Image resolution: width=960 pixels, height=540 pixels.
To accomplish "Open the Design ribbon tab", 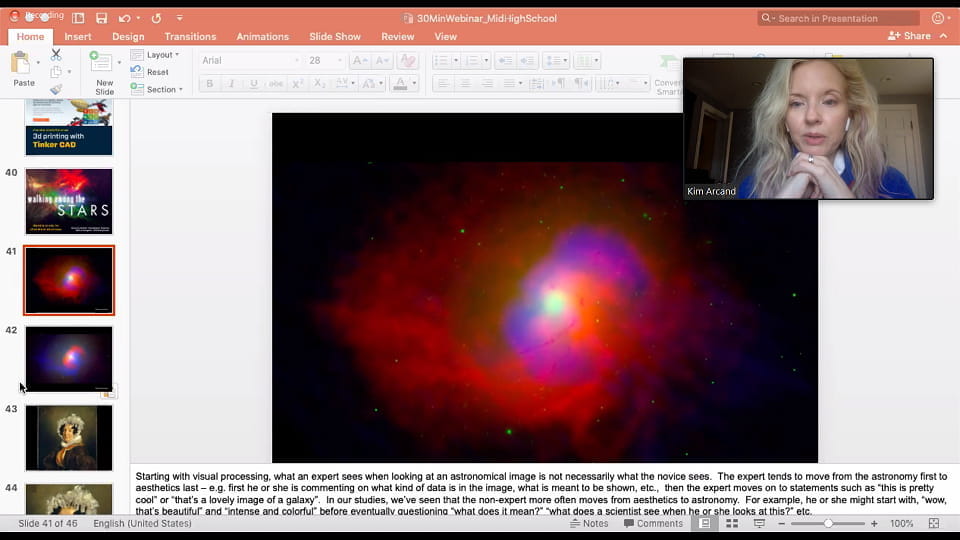I will 128,37.
